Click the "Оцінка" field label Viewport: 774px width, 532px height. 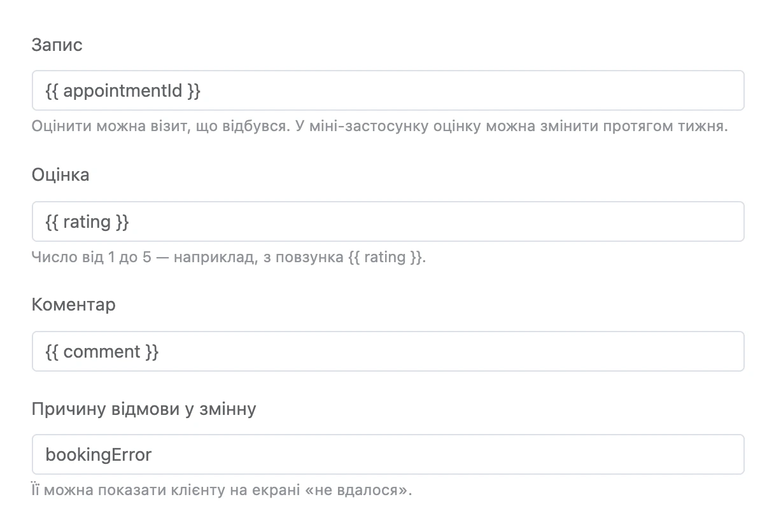[60, 175]
